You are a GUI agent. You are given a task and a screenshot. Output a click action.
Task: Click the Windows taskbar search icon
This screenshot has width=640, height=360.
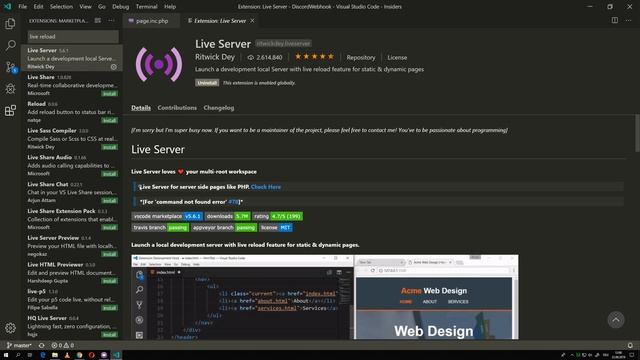(x=18, y=355)
